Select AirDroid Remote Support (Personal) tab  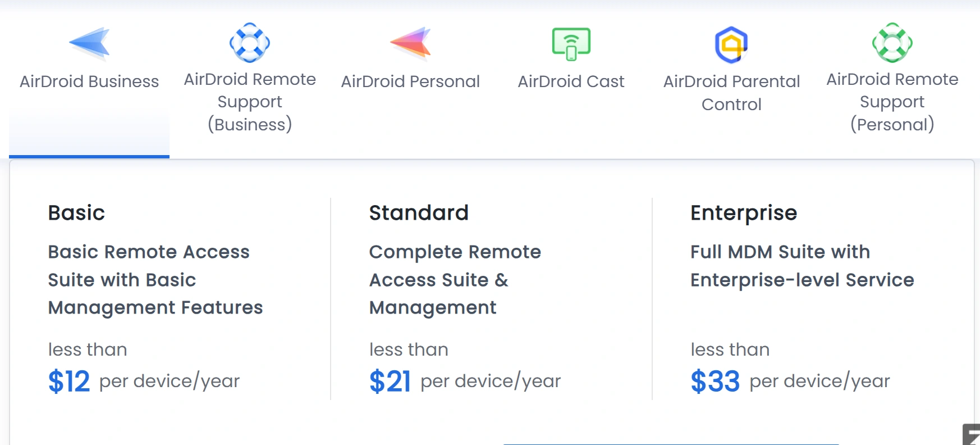click(892, 102)
